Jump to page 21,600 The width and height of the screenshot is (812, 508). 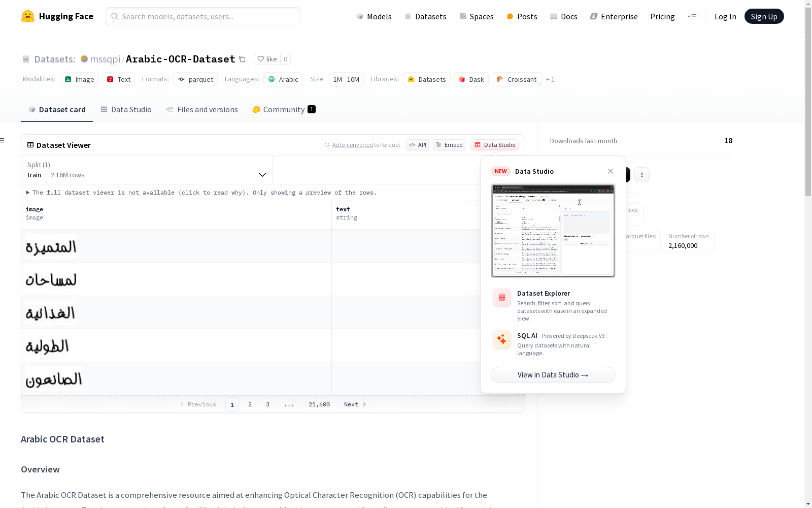pyautogui.click(x=319, y=404)
